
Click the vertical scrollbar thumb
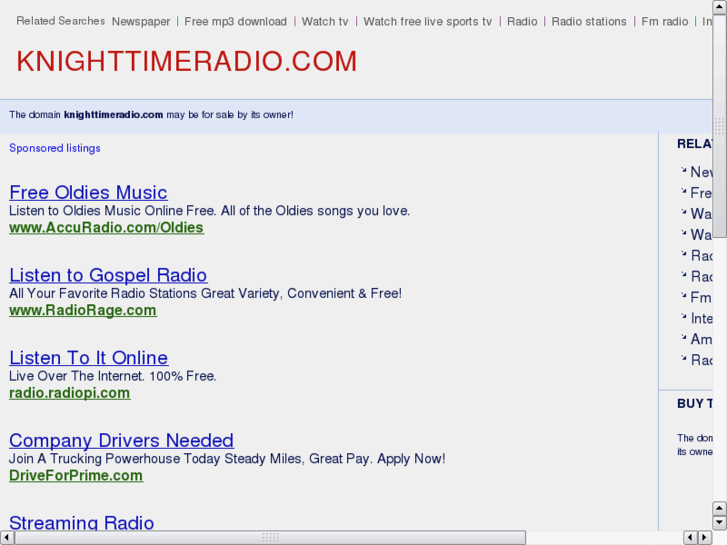719,125
